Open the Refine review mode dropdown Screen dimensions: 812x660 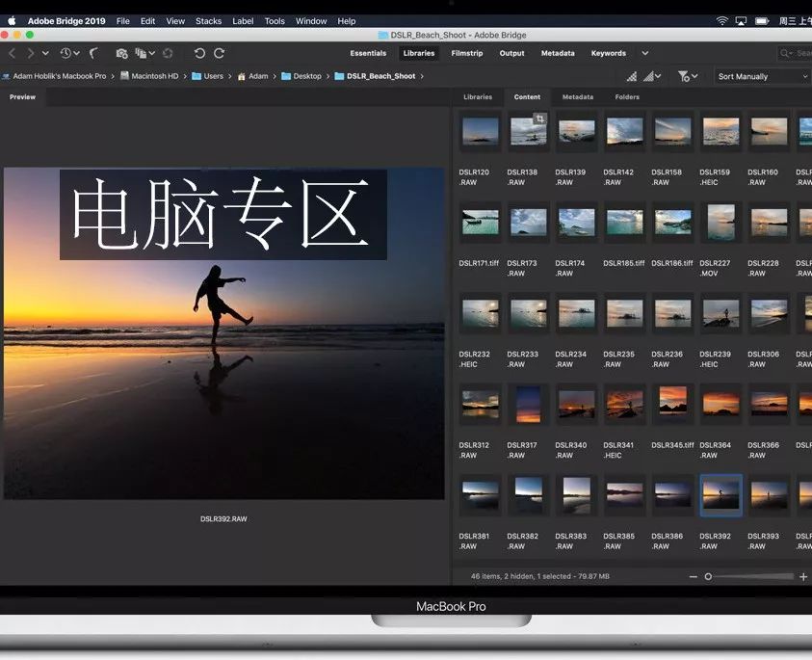click(145, 53)
